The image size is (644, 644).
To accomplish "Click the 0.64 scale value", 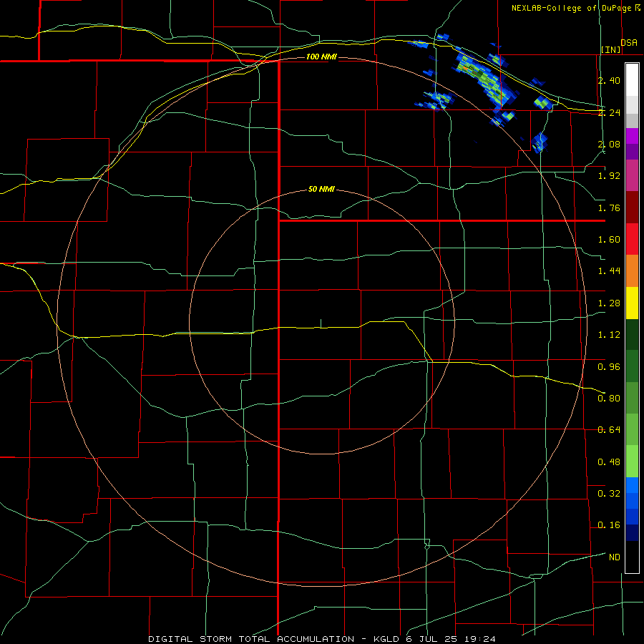I will pos(609,429).
